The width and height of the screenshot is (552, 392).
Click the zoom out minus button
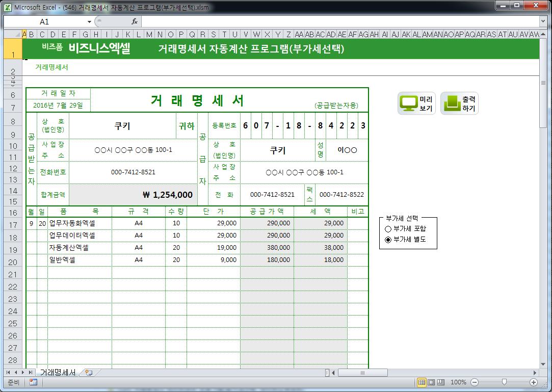(475, 382)
